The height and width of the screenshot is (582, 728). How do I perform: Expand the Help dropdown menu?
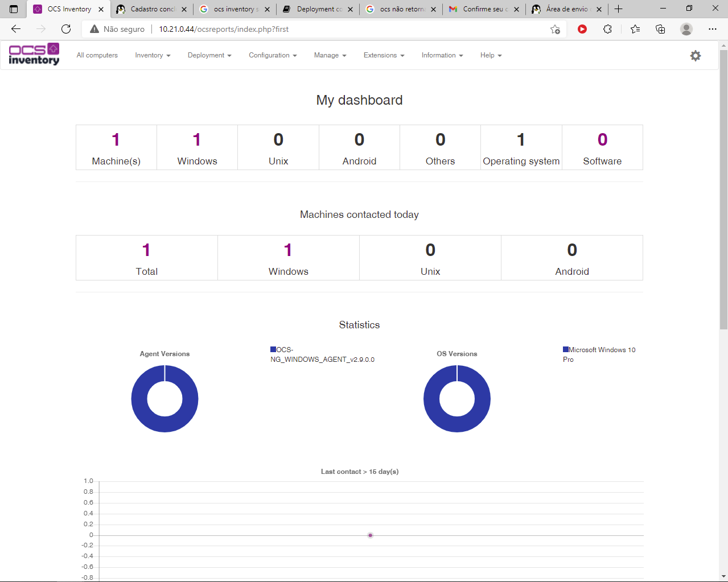click(491, 55)
